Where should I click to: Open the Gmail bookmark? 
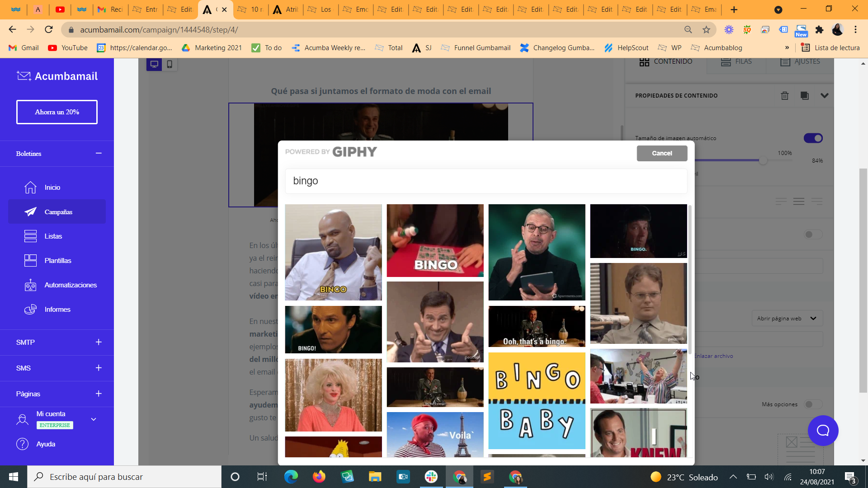[x=24, y=48]
